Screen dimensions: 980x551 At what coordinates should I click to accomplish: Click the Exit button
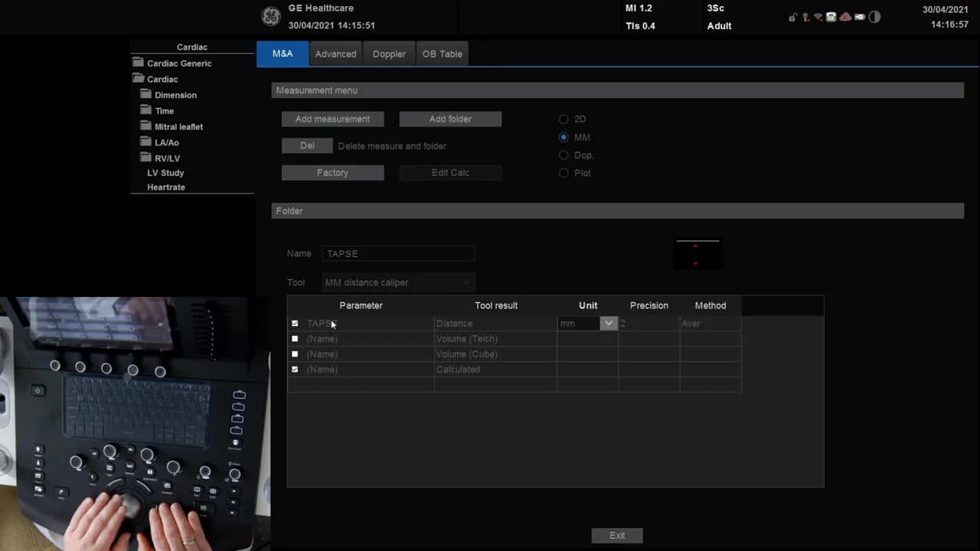tap(617, 536)
